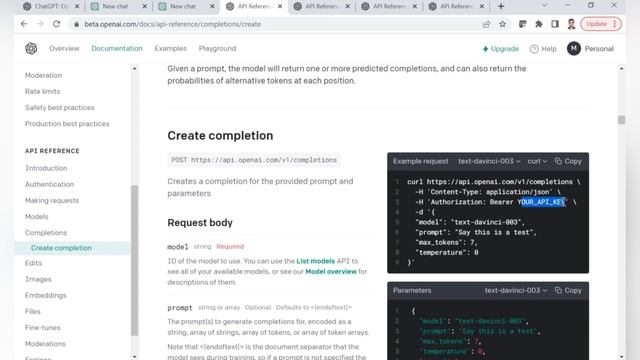Switch to the ChatGPT tab

[51, 6]
